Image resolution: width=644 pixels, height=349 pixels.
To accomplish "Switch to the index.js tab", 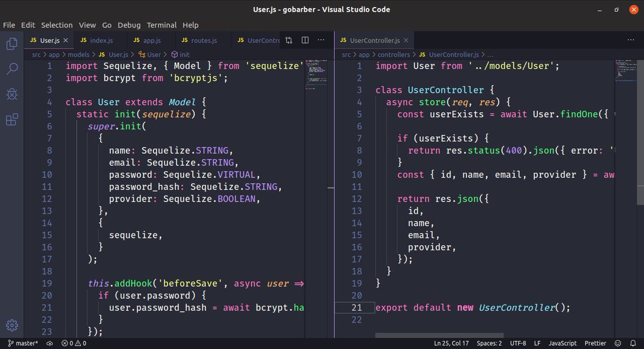I will point(101,40).
